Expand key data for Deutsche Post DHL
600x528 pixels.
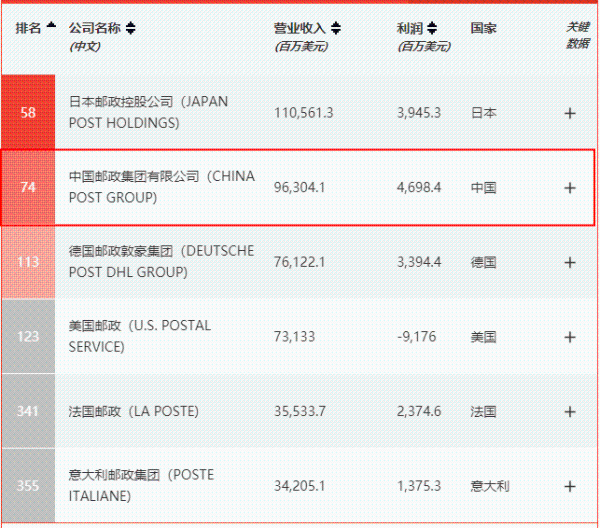[x=570, y=262]
